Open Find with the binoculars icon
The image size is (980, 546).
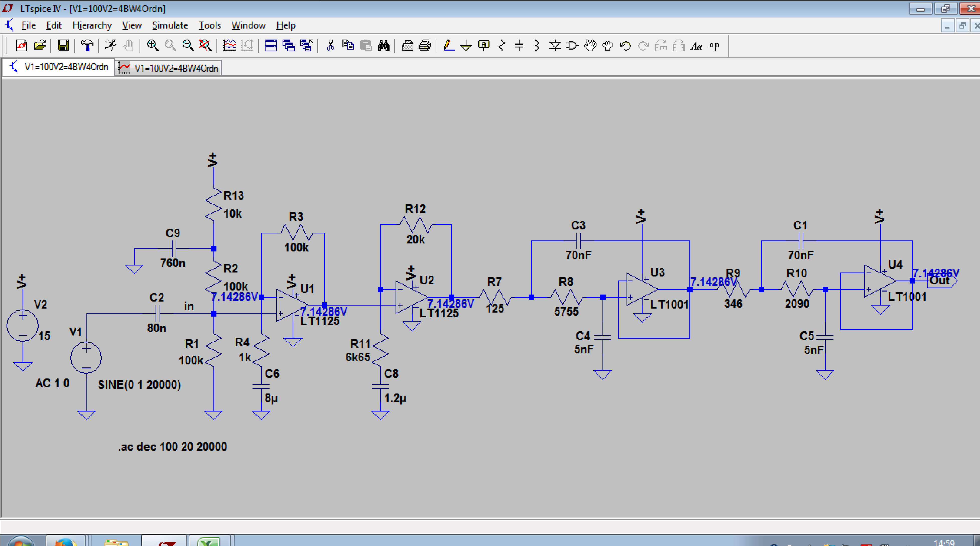[x=384, y=46]
